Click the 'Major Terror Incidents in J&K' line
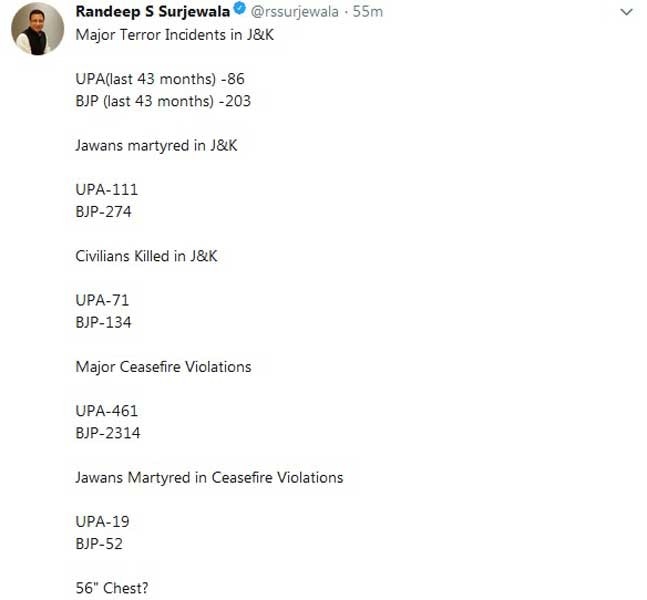The height and width of the screenshot is (600, 647). 175,35
